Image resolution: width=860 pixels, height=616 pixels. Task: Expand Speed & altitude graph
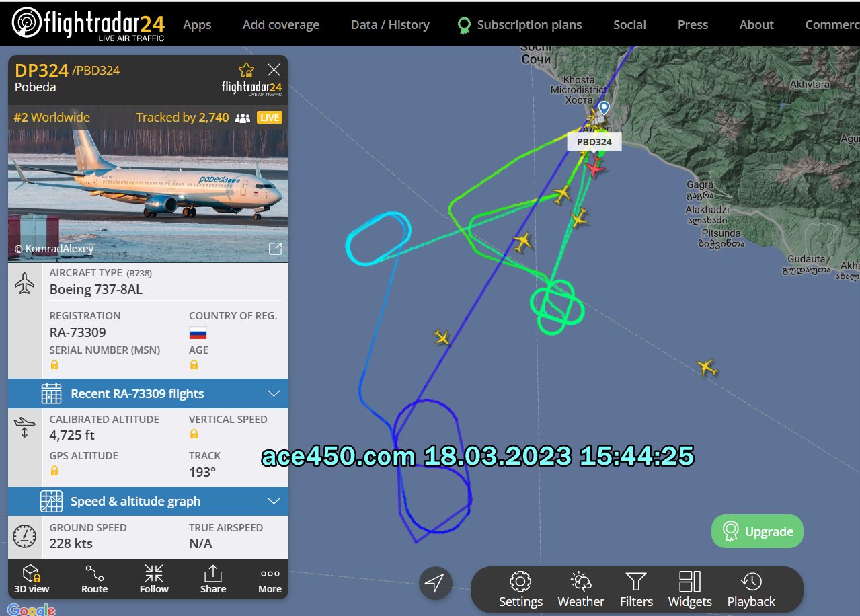(149, 501)
